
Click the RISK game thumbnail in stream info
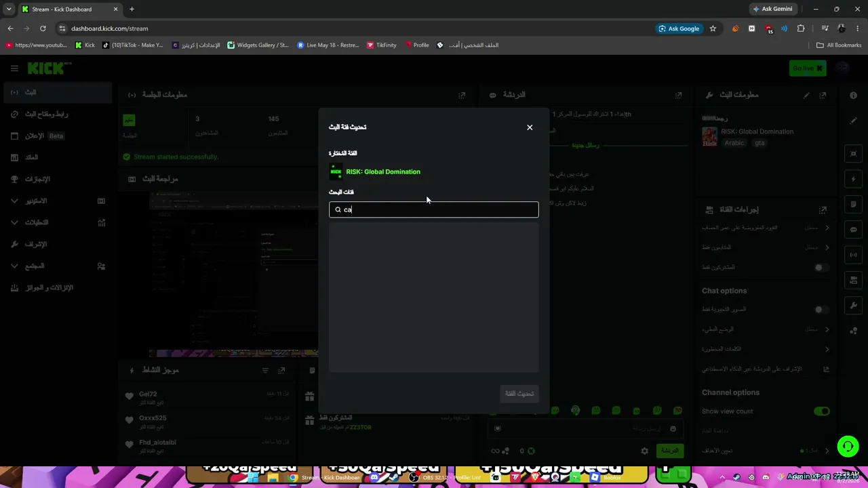tap(709, 136)
